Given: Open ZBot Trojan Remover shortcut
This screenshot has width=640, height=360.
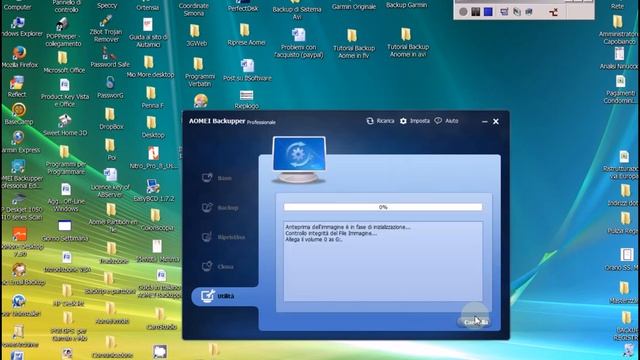Looking at the screenshot, I should pos(106,29).
